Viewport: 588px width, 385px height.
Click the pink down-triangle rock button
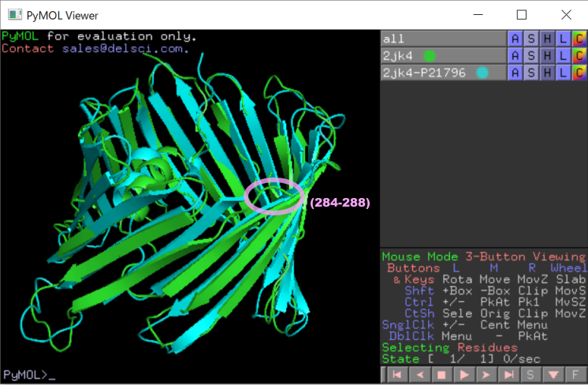554,375
